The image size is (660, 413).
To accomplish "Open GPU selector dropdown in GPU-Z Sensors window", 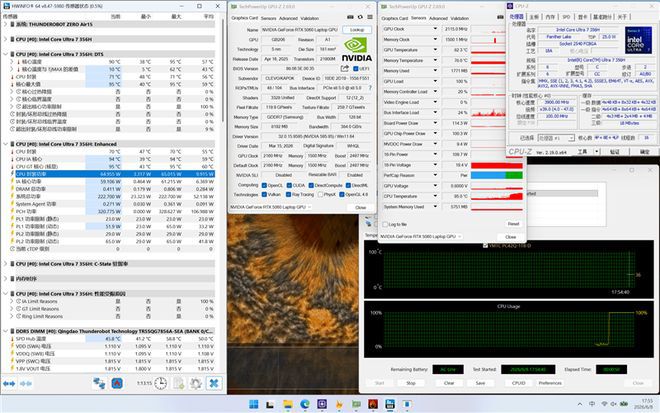I will 421,237.
